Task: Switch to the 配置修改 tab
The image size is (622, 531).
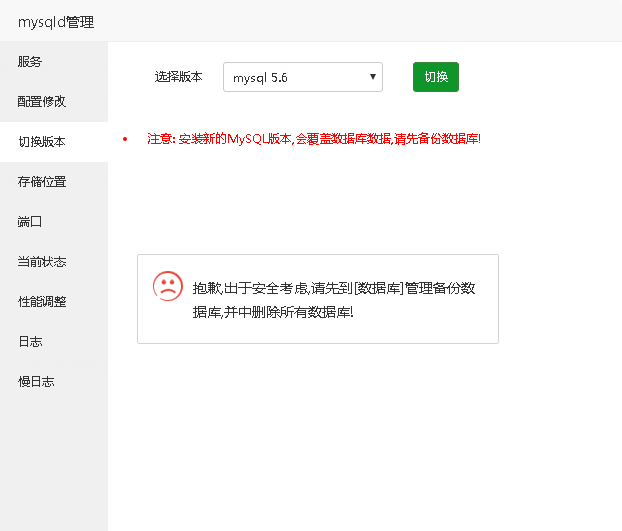Action: coord(42,102)
